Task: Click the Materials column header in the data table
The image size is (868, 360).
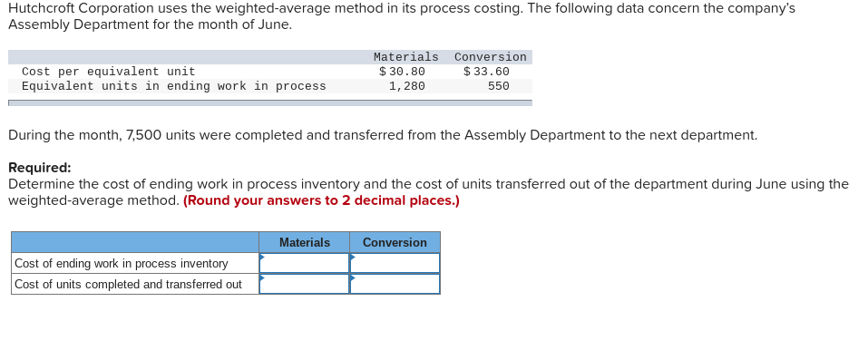Action: click(405, 57)
